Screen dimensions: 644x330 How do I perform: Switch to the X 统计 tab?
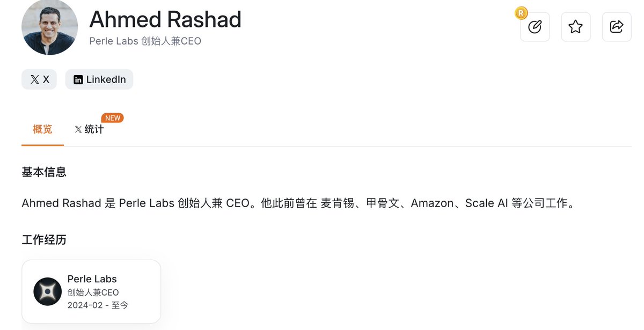[89, 129]
